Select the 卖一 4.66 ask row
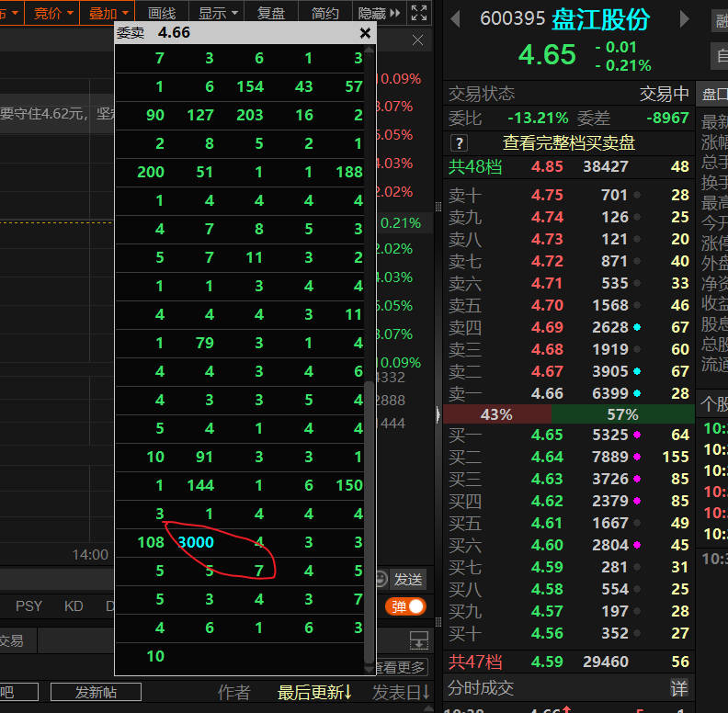Viewport: 728px width, 713px height. point(569,393)
